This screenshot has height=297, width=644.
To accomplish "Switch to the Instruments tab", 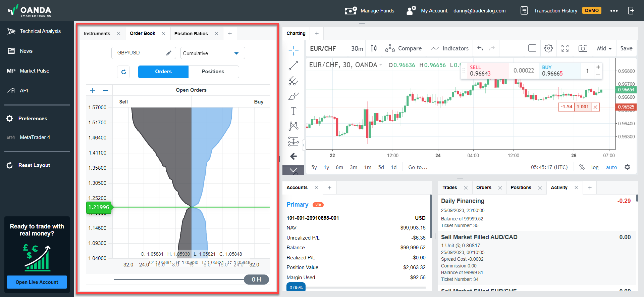I will (x=97, y=34).
